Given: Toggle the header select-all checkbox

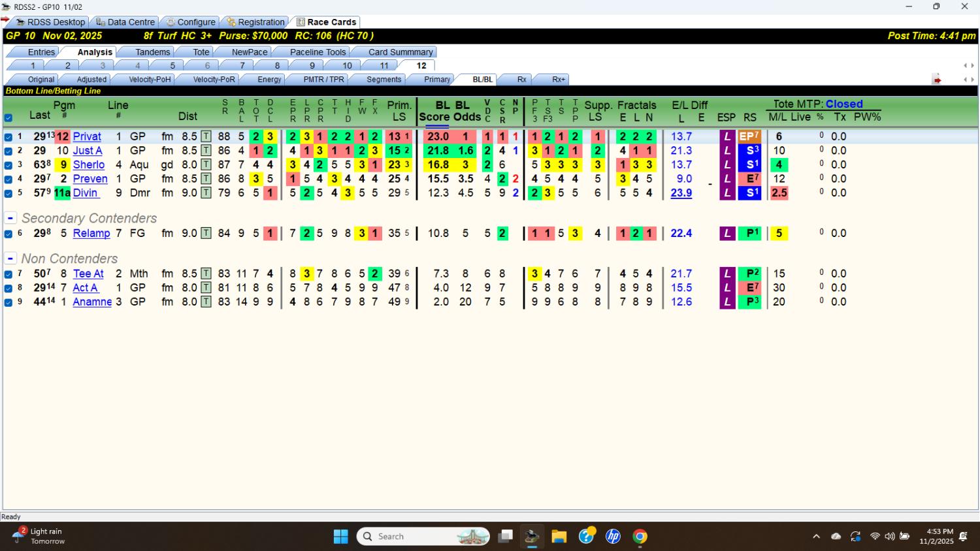Looking at the screenshot, I should click(8, 118).
